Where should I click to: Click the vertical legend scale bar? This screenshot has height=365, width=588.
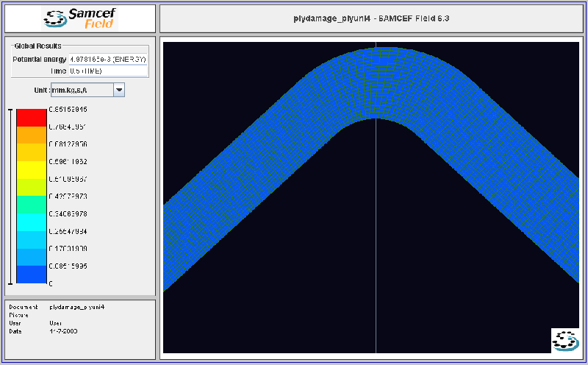10,196
